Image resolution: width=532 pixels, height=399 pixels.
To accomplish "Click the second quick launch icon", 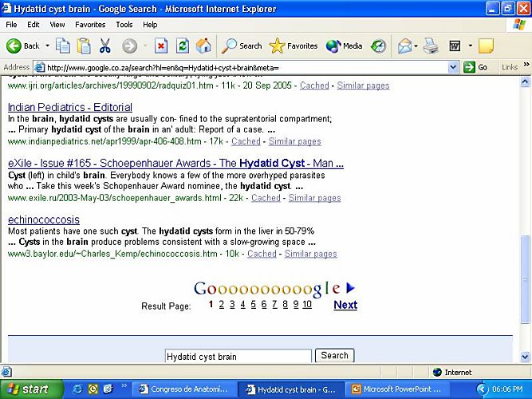I will pos(93,389).
